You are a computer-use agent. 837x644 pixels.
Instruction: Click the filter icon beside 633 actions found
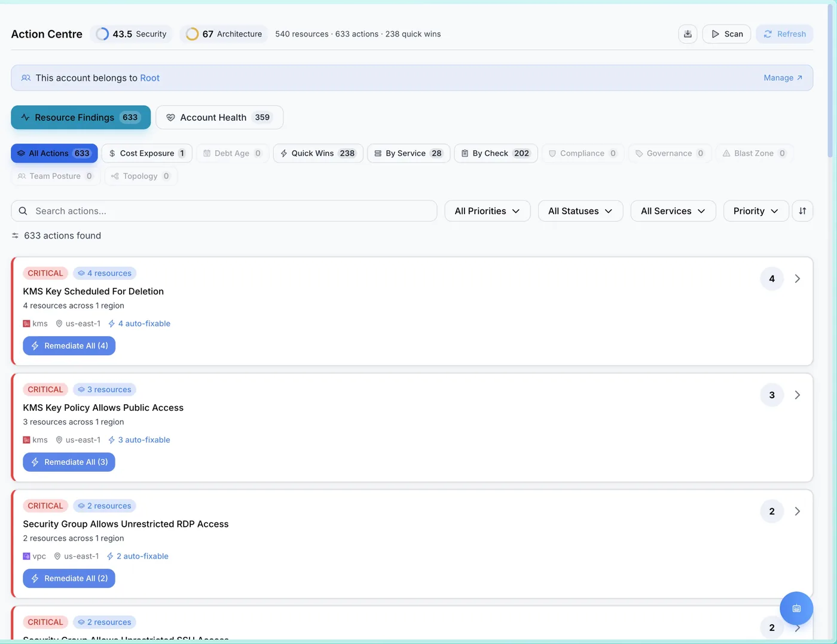[x=16, y=236]
